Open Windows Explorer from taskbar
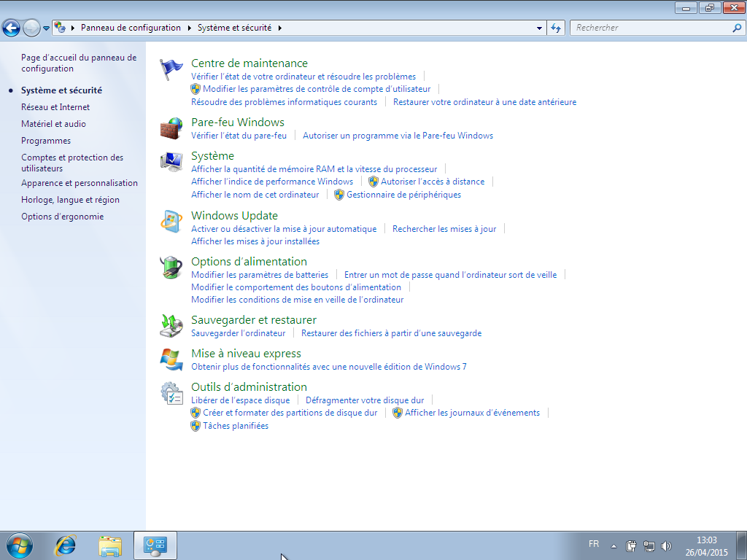Screen dimensions: 747x560 110,545
